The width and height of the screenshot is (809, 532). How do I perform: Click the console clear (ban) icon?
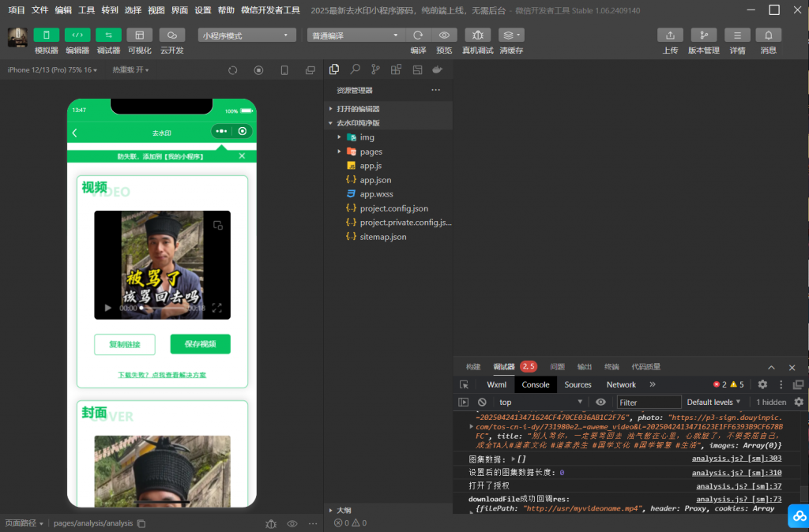point(482,402)
